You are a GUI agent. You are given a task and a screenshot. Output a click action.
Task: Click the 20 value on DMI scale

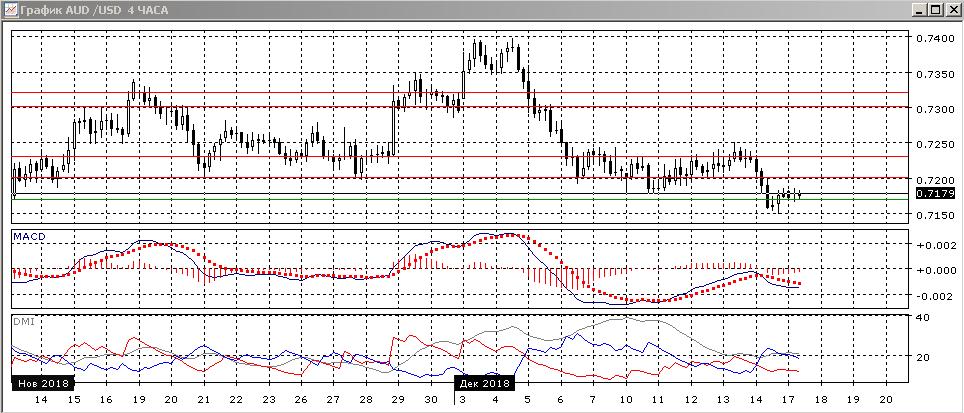click(925, 357)
